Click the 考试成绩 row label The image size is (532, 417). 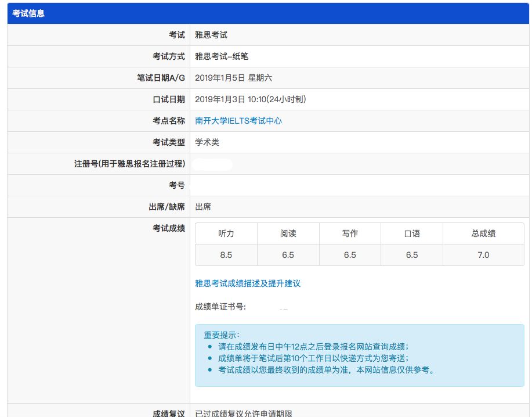coord(169,228)
